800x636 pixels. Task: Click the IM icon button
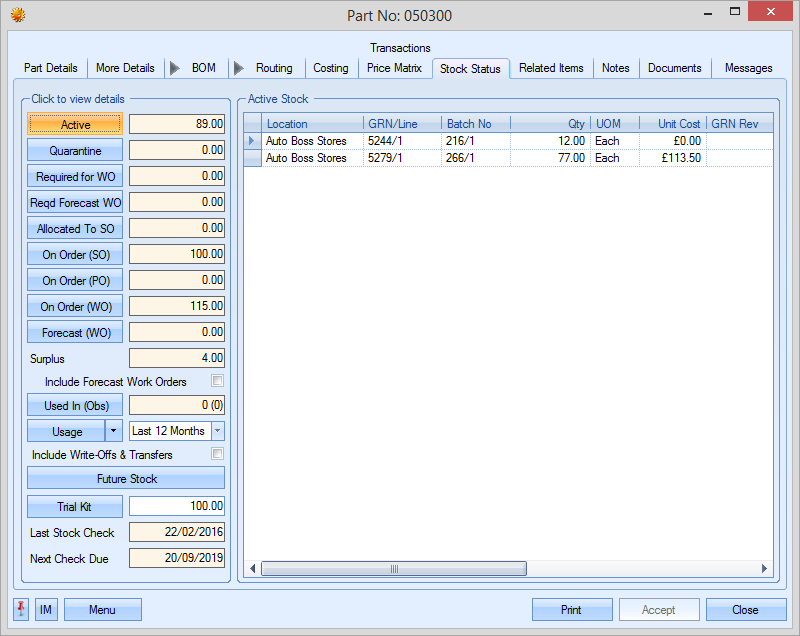46,610
